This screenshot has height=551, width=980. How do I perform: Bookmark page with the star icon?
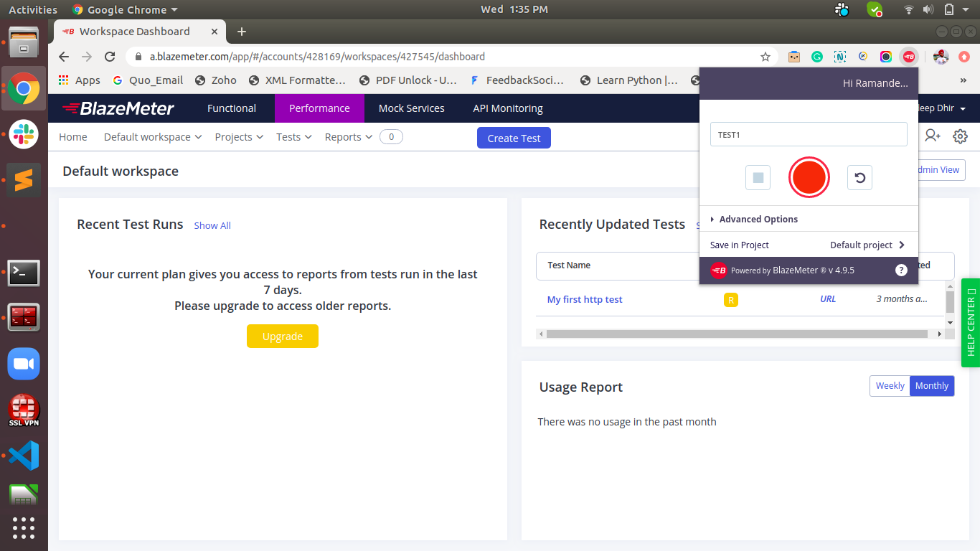pyautogui.click(x=765, y=57)
